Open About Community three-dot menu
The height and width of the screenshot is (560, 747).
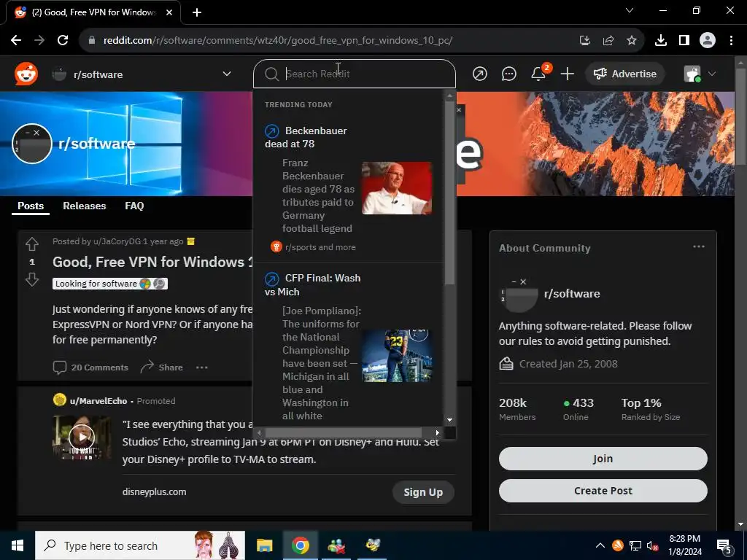(x=698, y=246)
